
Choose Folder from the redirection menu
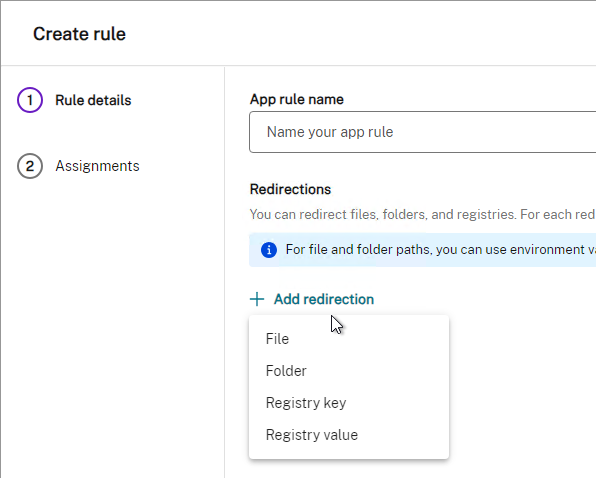pos(349,371)
